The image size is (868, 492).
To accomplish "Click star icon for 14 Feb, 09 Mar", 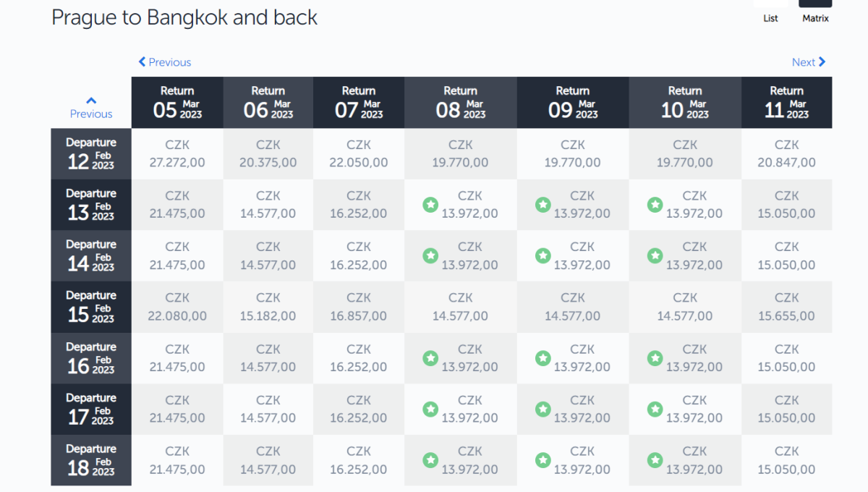I will click(x=542, y=255).
